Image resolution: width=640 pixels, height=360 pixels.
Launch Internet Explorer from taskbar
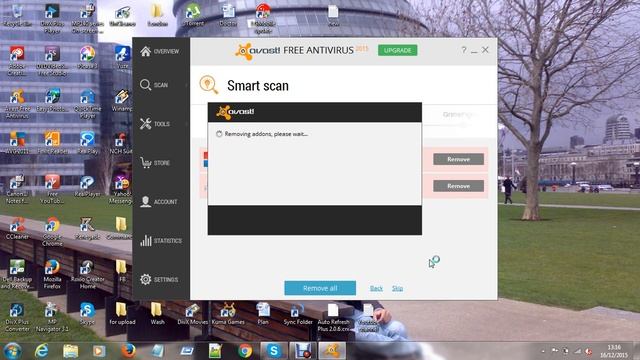tap(41, 351)
